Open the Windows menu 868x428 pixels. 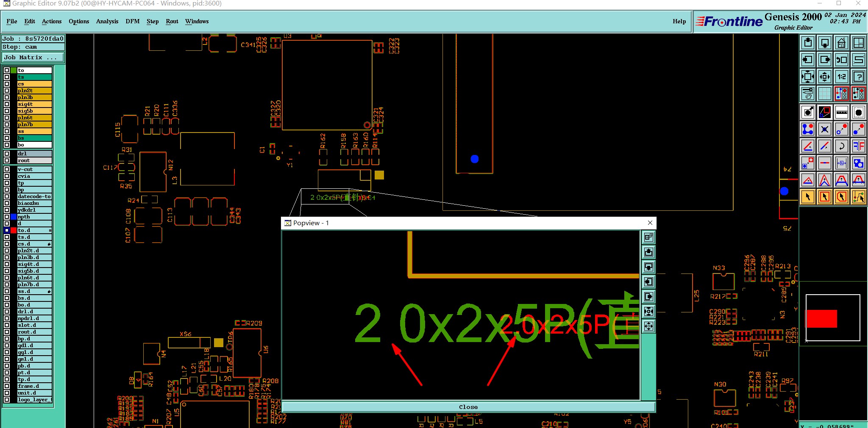pyautogui.click(x=197, y=21)
